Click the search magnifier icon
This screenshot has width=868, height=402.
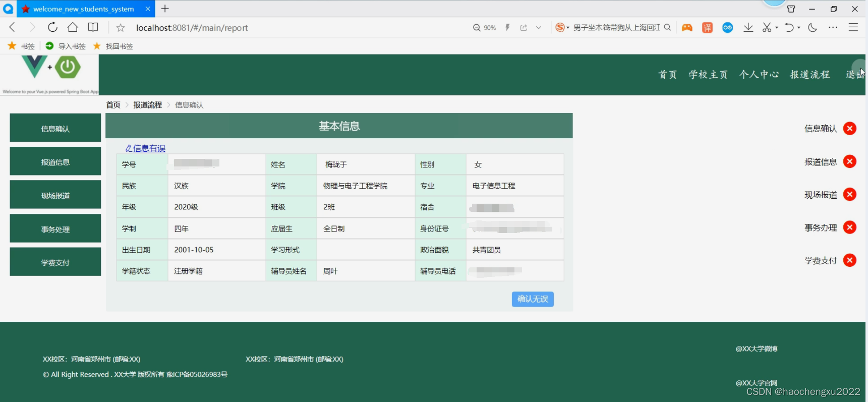coord(667,27)
